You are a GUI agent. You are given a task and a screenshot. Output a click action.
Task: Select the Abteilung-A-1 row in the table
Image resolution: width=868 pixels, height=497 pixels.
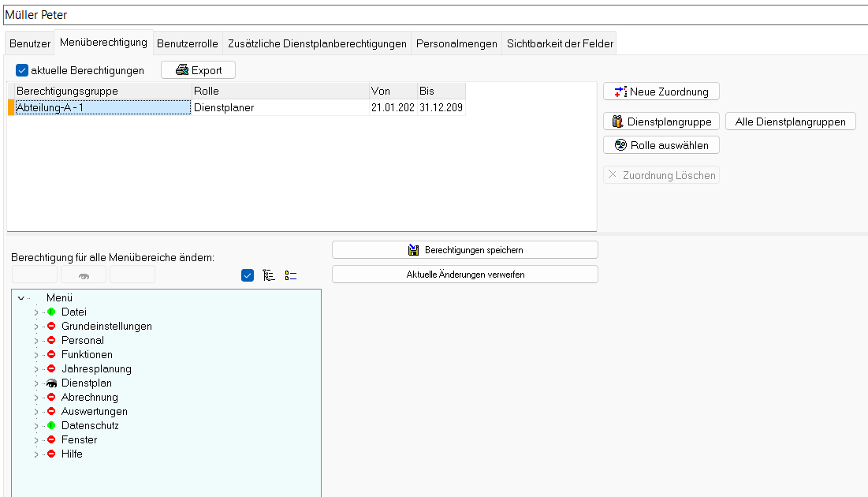102,108
